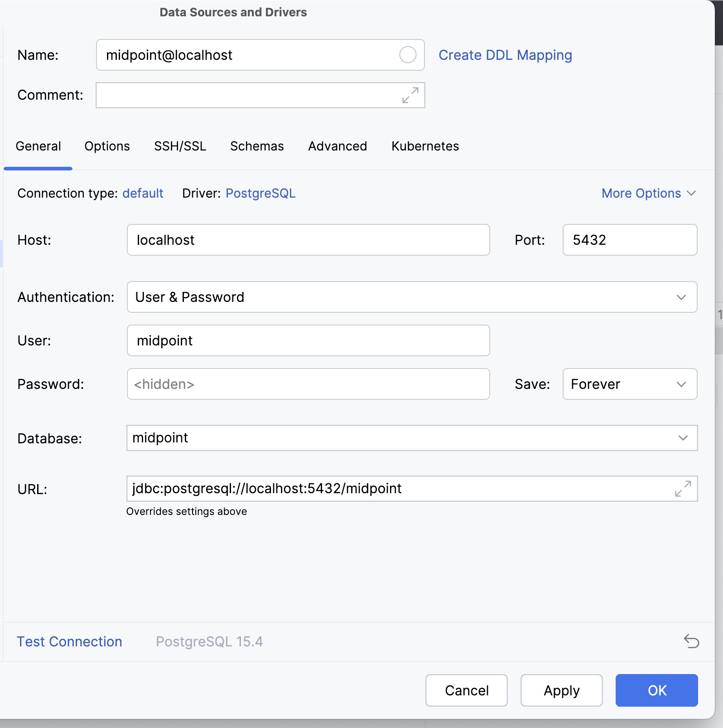Click the color circle in Name field
The height and width of the screenshot is (728, 723).
(x=407, y=55)
